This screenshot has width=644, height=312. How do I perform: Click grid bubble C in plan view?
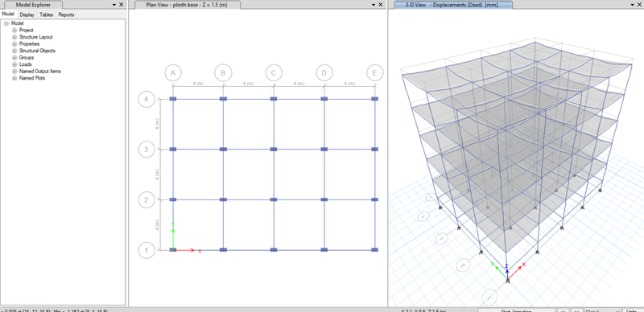(x=274, y=72)
